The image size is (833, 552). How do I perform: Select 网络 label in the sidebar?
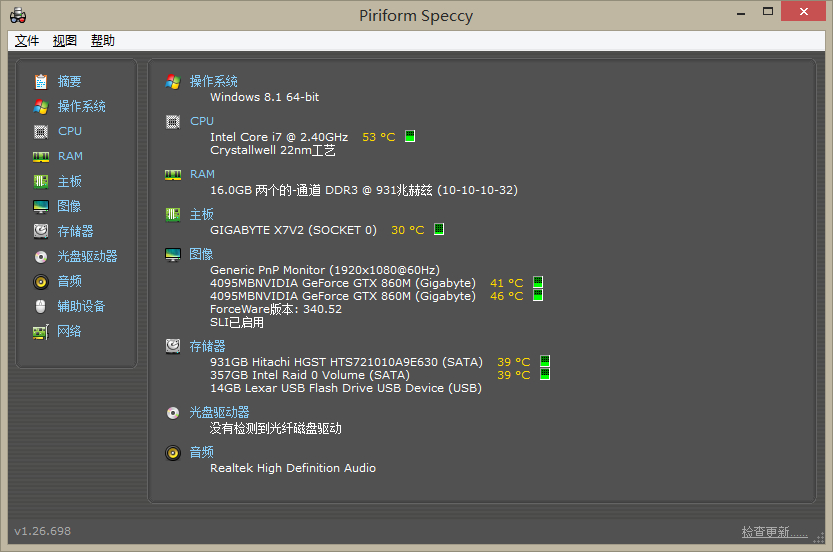point(70,332)
